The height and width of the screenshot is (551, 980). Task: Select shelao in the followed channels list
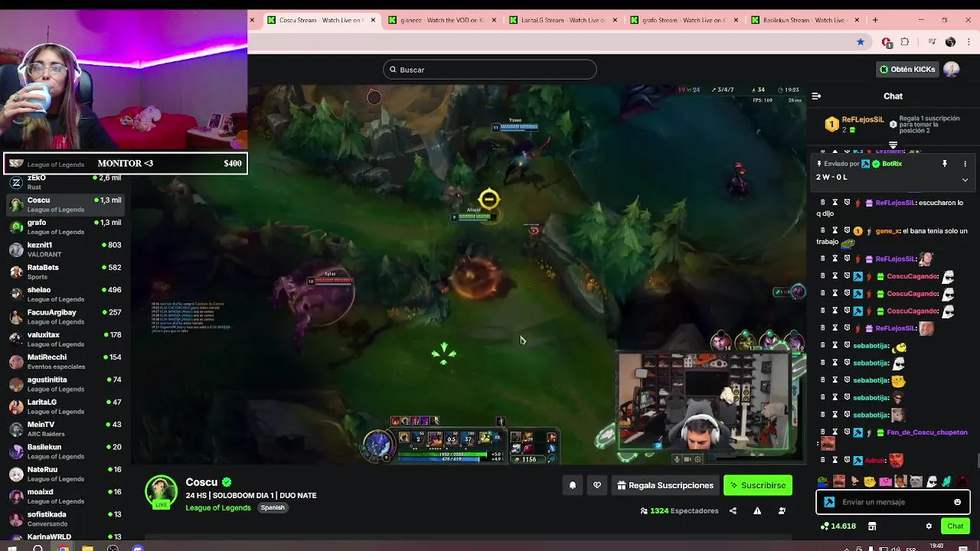click(x=65, y=294)
